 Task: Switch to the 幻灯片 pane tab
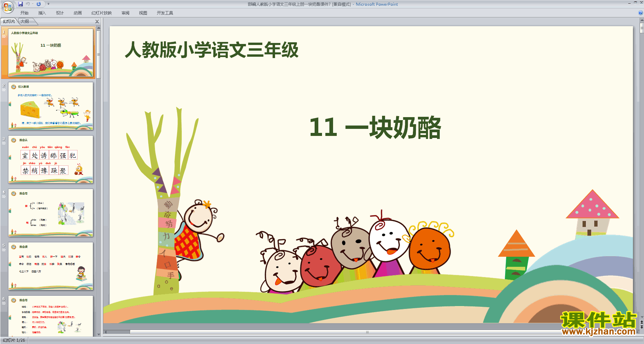[9, 21]
